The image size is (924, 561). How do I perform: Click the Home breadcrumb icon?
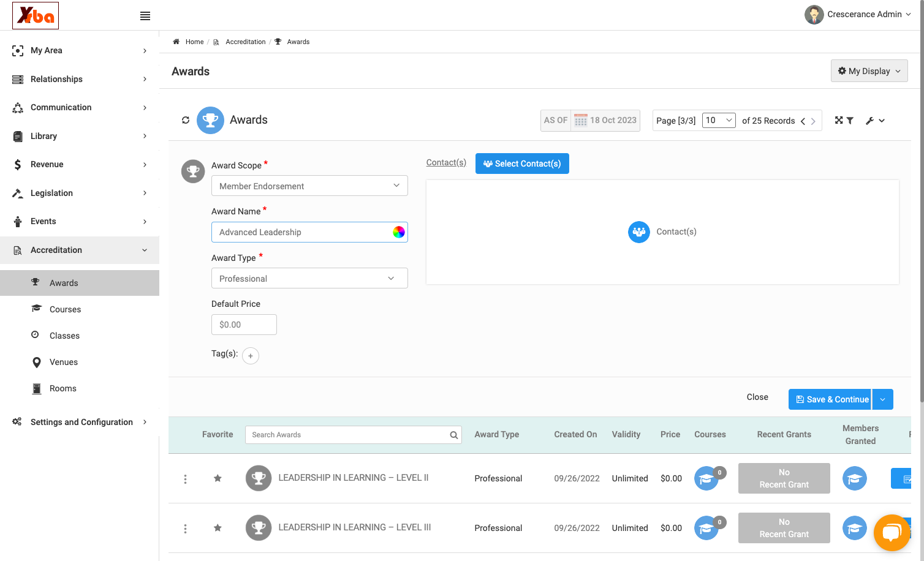[176, 42]
